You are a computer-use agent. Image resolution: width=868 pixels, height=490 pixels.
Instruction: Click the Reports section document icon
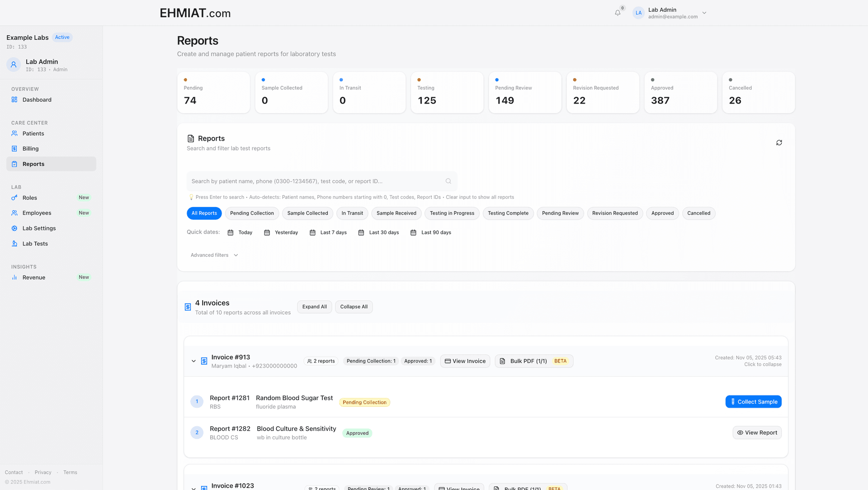[x=191, y=139]
